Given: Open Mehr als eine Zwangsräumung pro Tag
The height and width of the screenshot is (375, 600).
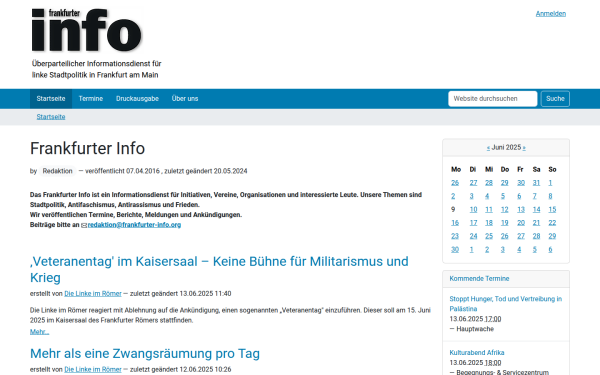Looking at the screenshot, I should (145, 354).
